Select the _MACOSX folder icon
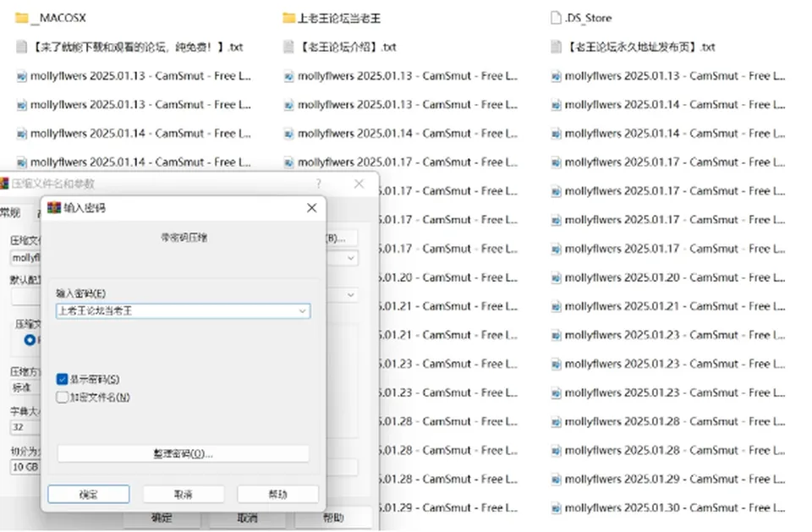812x532 pixels. (x=22, y=19)
